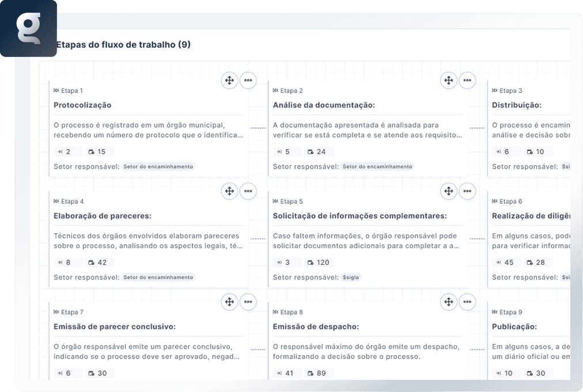The height and width of the screenshot is (392, 583).
Task: Click the deadline icon showing 15 in Protocolização
Action: point(92,151)
